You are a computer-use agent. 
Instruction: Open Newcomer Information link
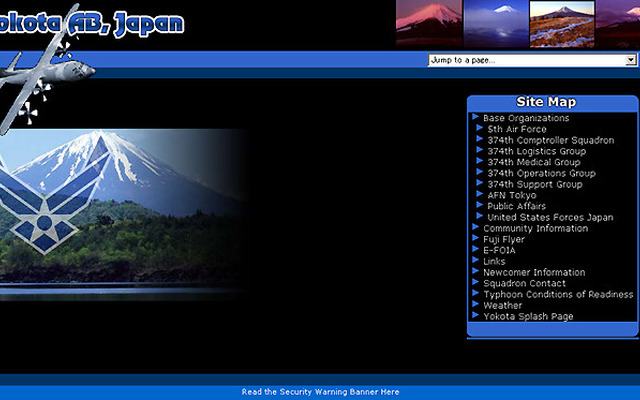pos(534,272)
